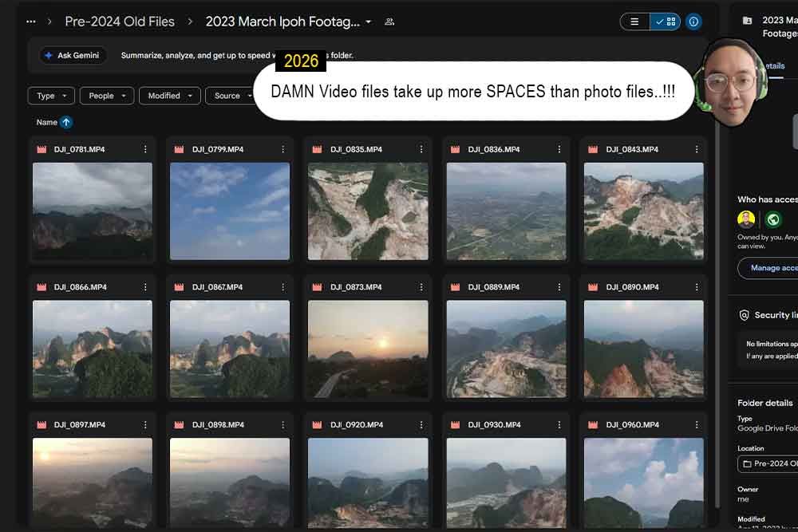Open more options for DJI_0781.MP4

point(145,149)
